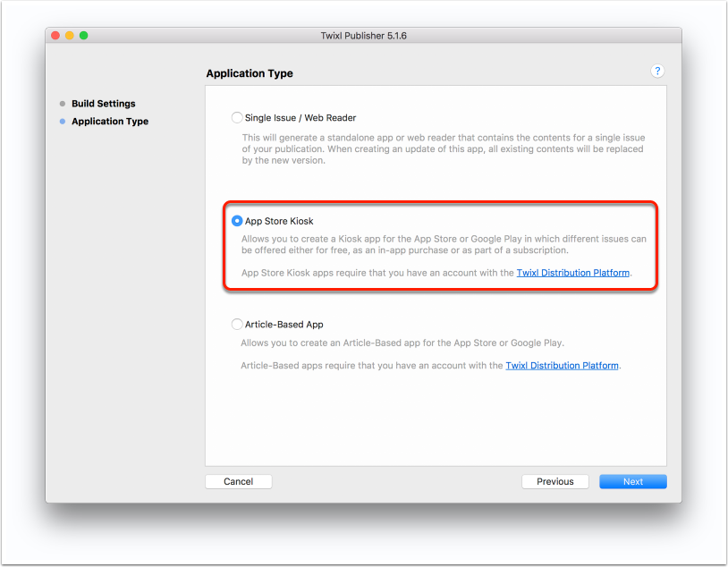
Task: Select Build Settings step in sidebar
Action: coord(104,104)
